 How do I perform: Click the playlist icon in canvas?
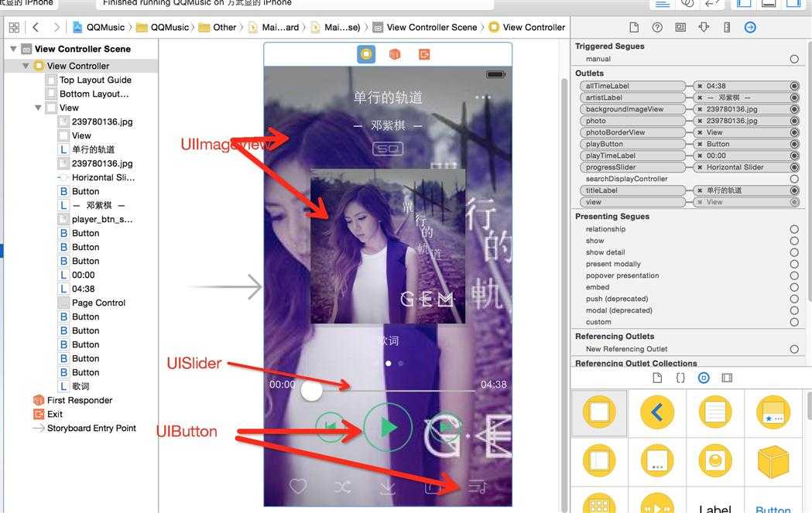point(478,487)
